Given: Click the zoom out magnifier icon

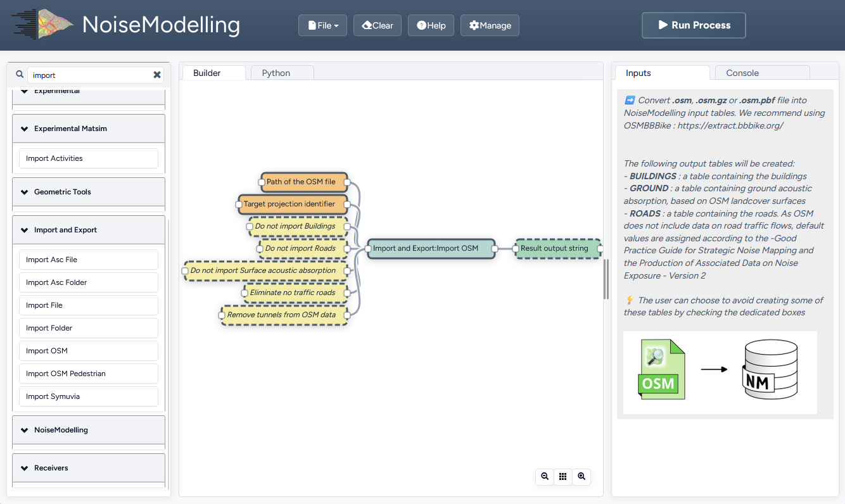Looking at the screenshot, I should (x=545, y=477).
